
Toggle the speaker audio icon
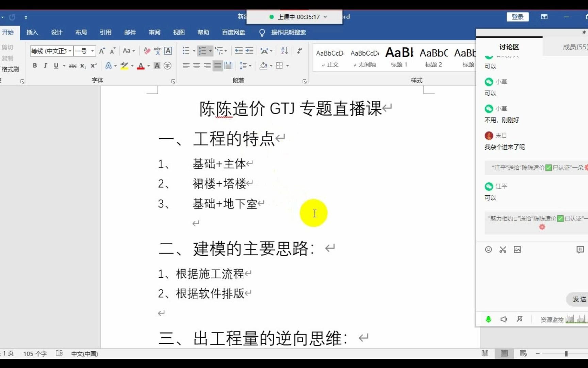[504, 319]
